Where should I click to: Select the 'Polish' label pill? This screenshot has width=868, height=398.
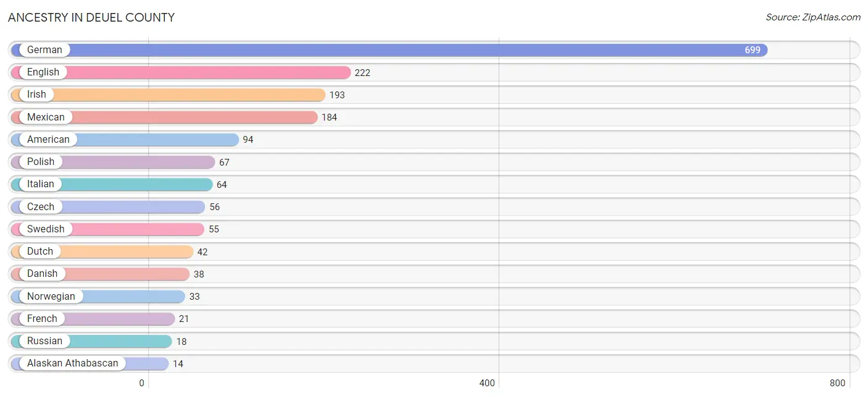[x=41, y=162]
